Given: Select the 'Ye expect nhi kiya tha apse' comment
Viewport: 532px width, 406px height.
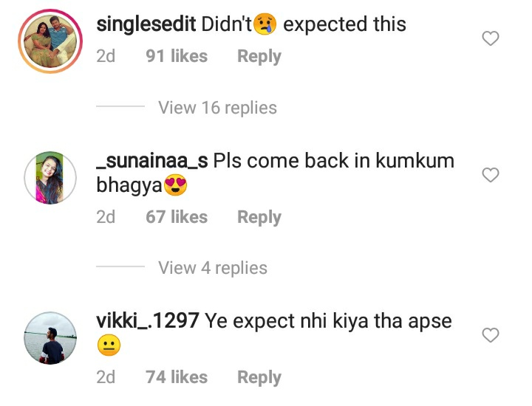Looking at the screenshot, I should [328, 321].
